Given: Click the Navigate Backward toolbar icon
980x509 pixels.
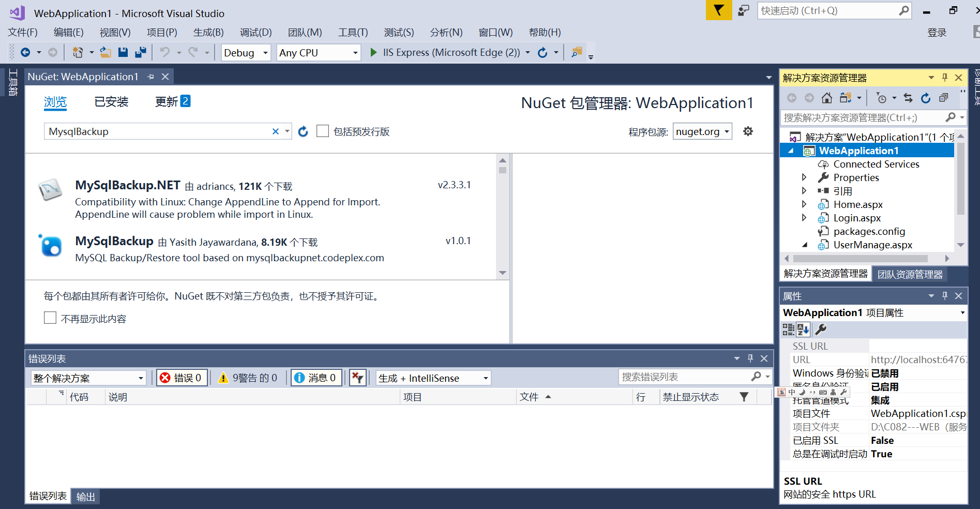Looking at the screenshot, I should coord(25,52).
